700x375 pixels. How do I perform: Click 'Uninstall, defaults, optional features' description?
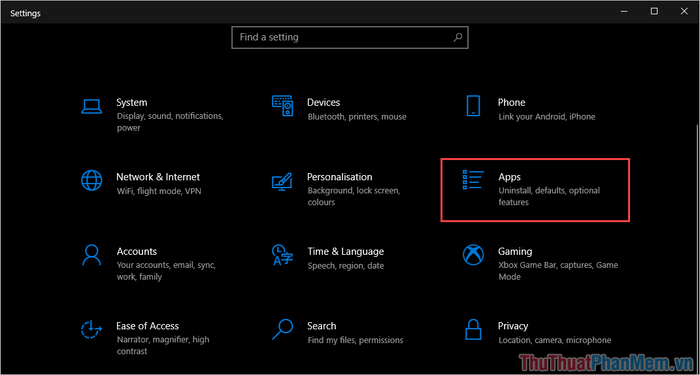pyautogui.click(x=549, y=196)
